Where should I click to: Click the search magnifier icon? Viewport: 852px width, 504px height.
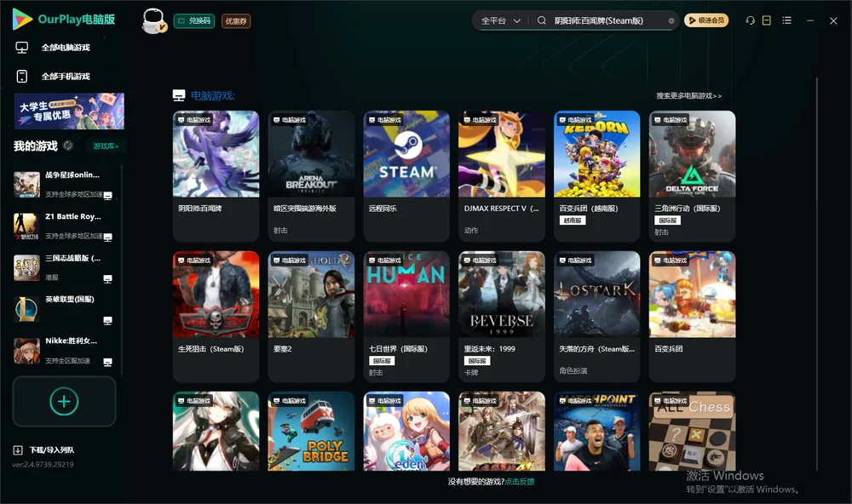542,20
